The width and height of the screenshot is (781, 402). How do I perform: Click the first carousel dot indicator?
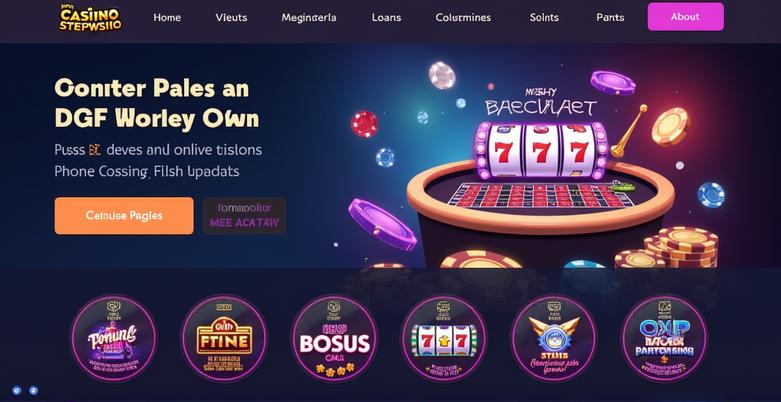tap(17, 390)
